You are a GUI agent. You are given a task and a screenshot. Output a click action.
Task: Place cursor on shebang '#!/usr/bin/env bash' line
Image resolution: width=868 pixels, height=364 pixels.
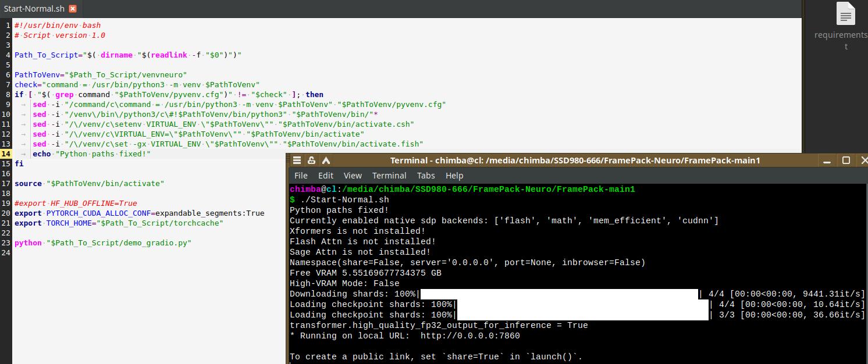pos(58,25)
